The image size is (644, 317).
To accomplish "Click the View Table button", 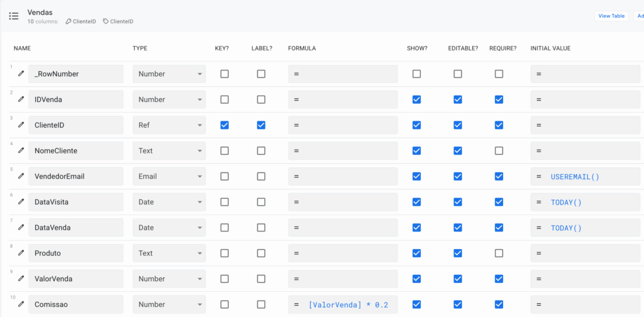I will click(x=611, y=16).
